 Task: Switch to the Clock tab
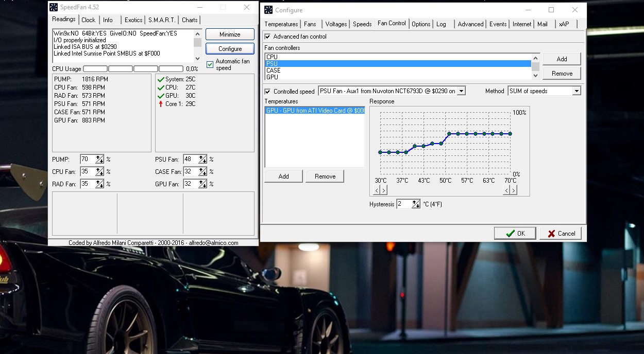(89, 20)
